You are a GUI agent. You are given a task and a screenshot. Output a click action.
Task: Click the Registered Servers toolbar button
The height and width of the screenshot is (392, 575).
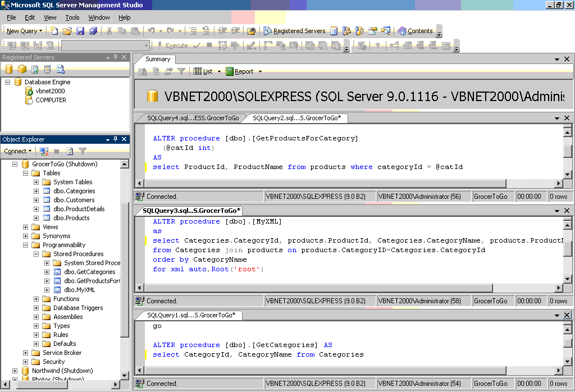294,31
